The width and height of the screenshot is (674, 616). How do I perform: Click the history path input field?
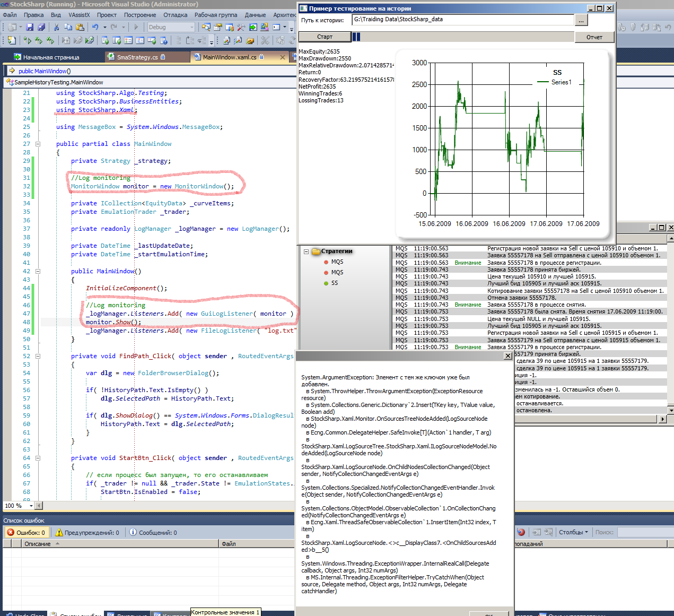click(462, 20)
